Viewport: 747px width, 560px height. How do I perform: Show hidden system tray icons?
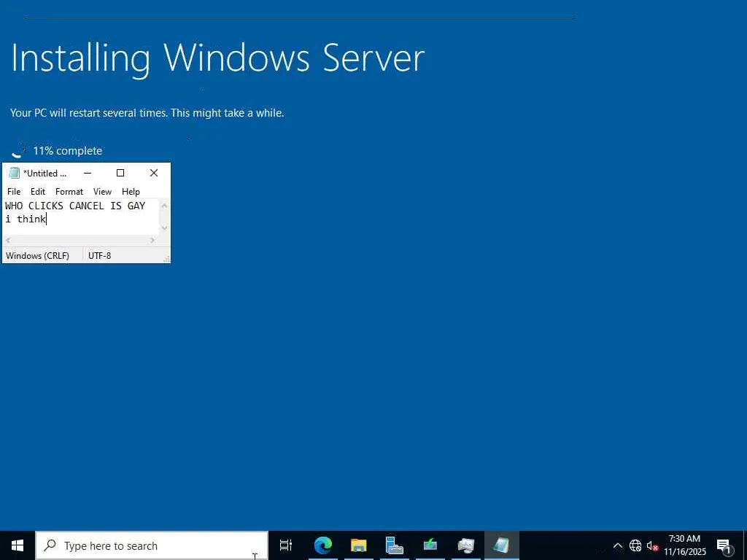617,545
